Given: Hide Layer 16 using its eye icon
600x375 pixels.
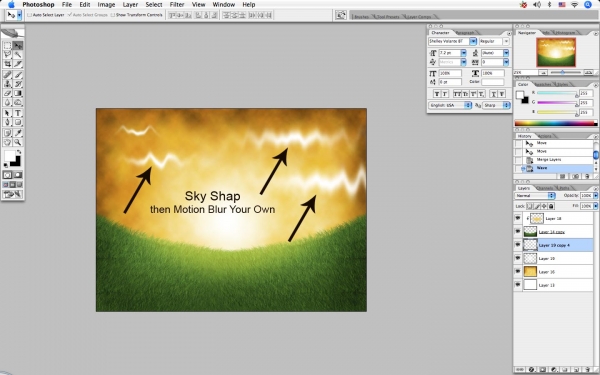Looking at the screenshot, I should click(518, 271).
